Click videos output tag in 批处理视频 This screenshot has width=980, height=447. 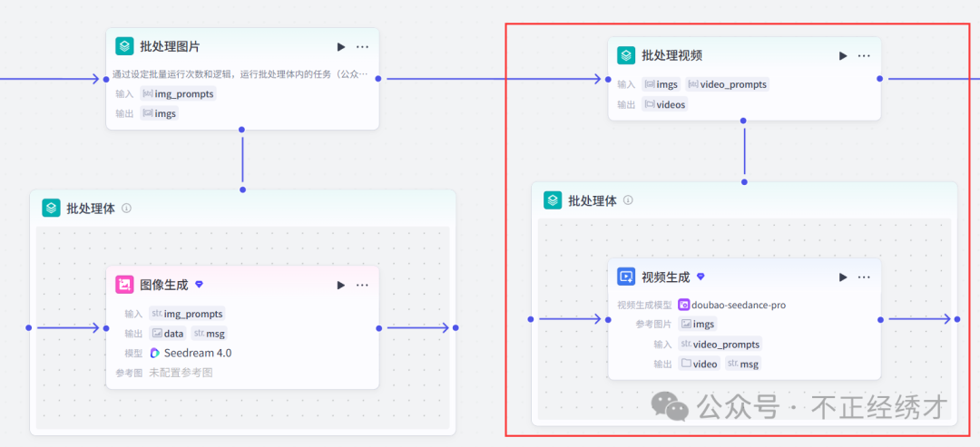[665, 104]
